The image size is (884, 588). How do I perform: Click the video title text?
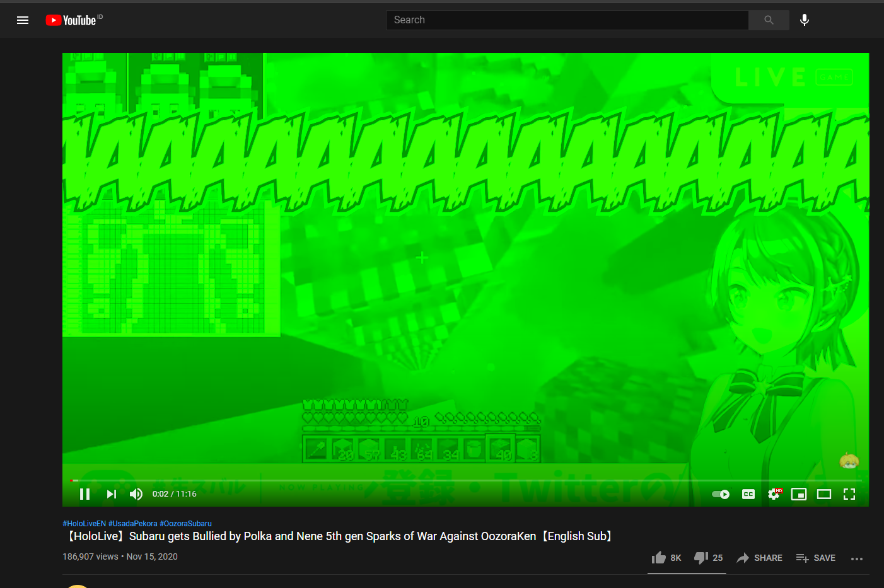tap(339, 536)
